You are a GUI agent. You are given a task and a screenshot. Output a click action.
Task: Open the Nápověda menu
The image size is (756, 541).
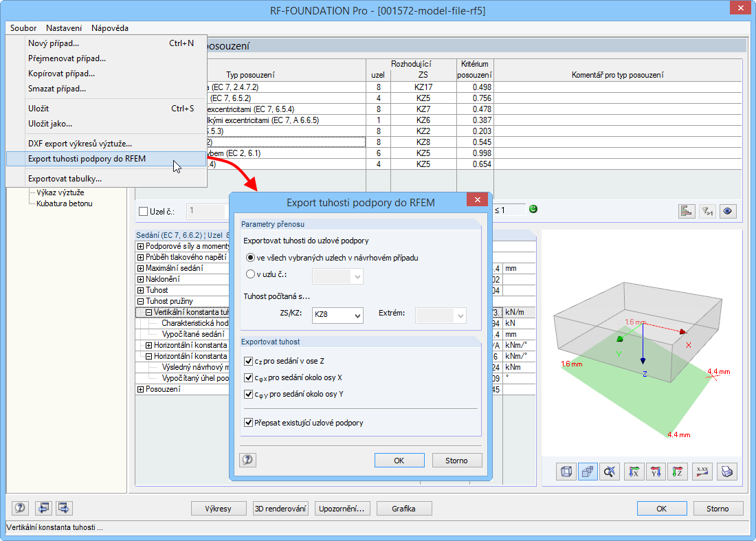110,28
